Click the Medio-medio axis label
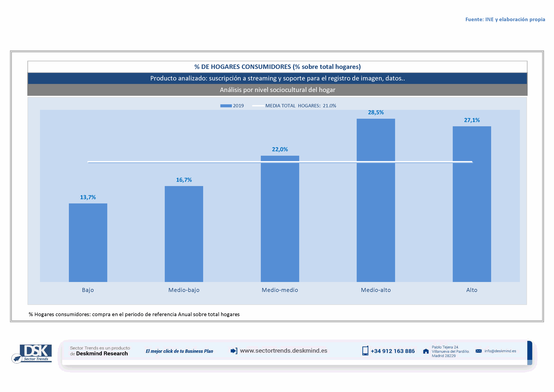 [280, 290]
